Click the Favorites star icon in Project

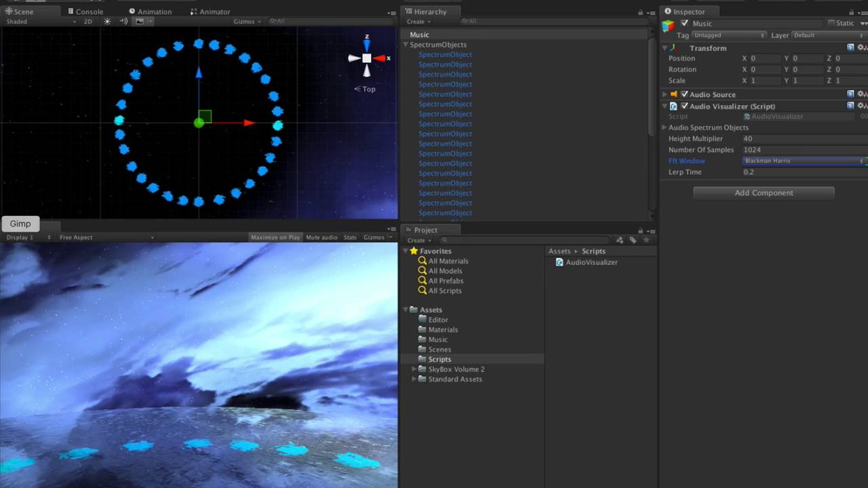click(414, 251)
